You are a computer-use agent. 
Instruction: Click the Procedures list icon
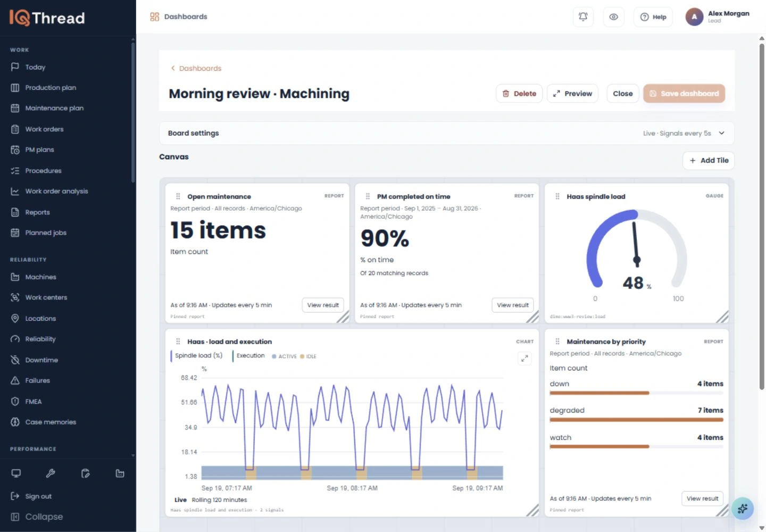[15, 171]
